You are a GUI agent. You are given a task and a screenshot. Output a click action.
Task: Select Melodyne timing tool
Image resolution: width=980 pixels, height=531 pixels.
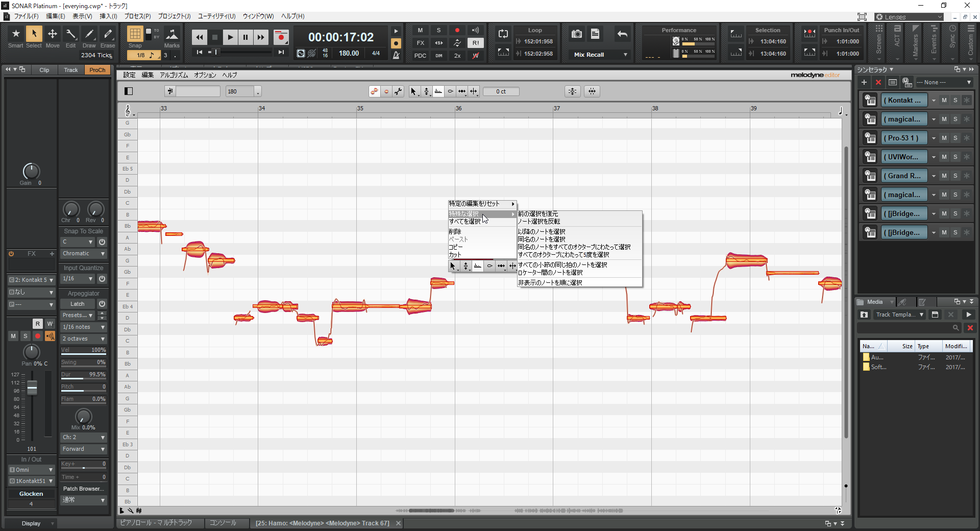(x=462, y=91)
